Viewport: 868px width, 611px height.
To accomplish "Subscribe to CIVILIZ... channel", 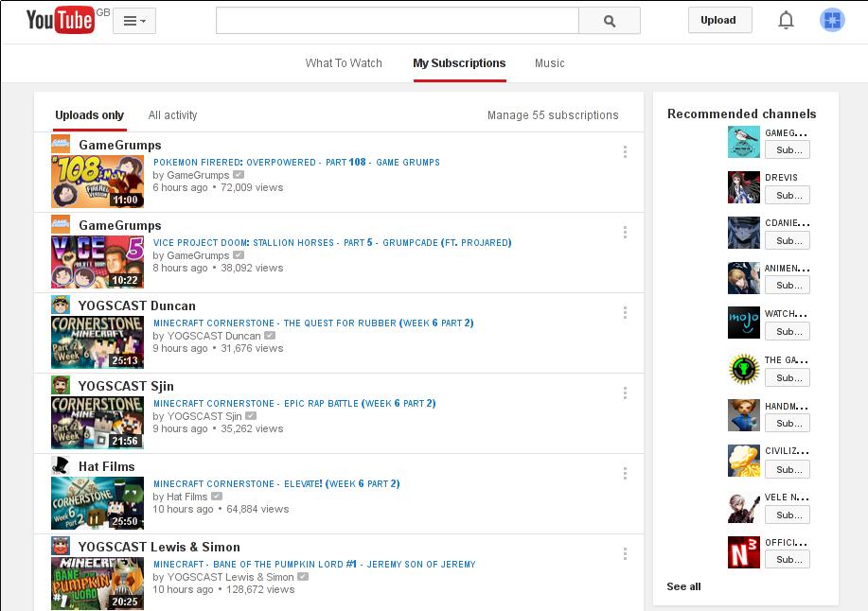I will click(788, 469).
